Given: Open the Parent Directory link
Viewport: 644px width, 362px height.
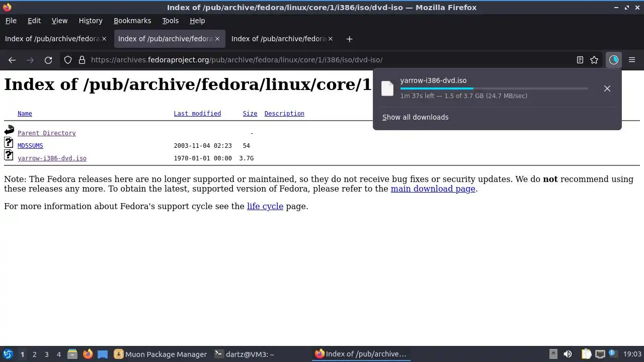Looking at the screenshot, I should (47, 133).
